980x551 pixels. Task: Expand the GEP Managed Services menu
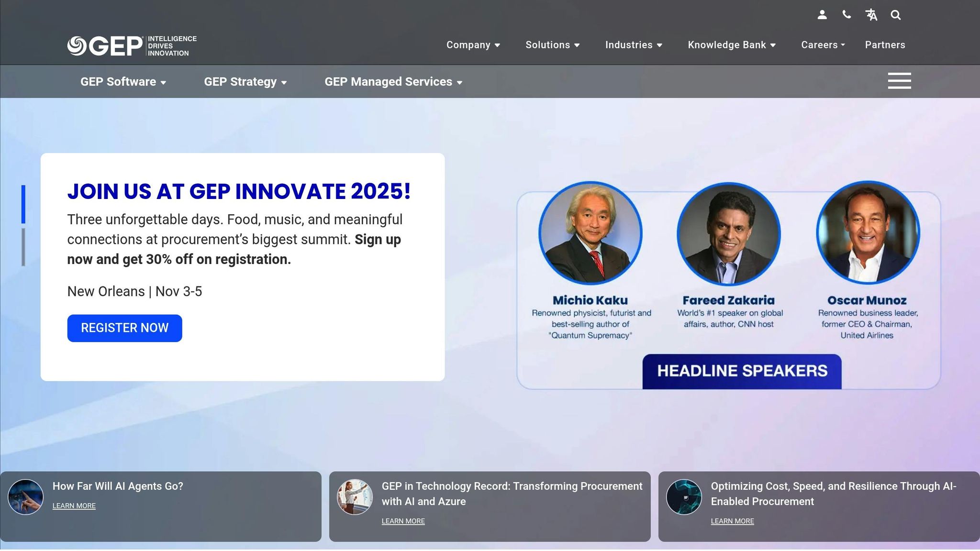pyautogui.click(x=393, y=82)
